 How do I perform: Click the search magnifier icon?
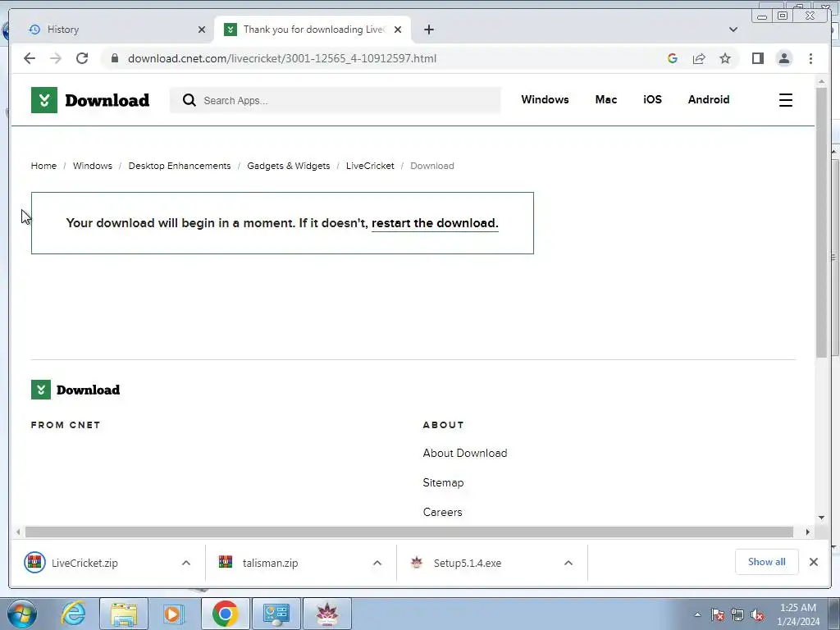click(x=189, y=100)
